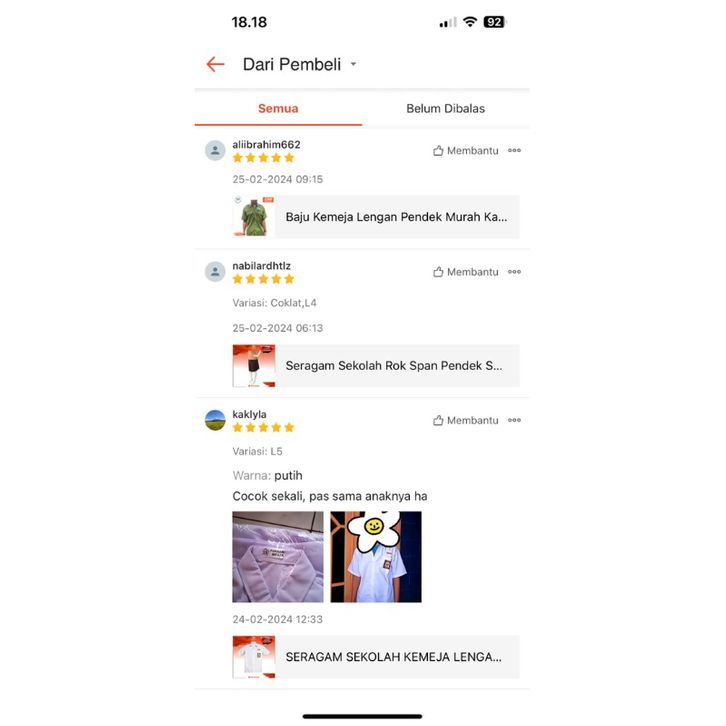Tap the red back arrow
The width and height of the screenshot is (726, 726).
[215, 64]
